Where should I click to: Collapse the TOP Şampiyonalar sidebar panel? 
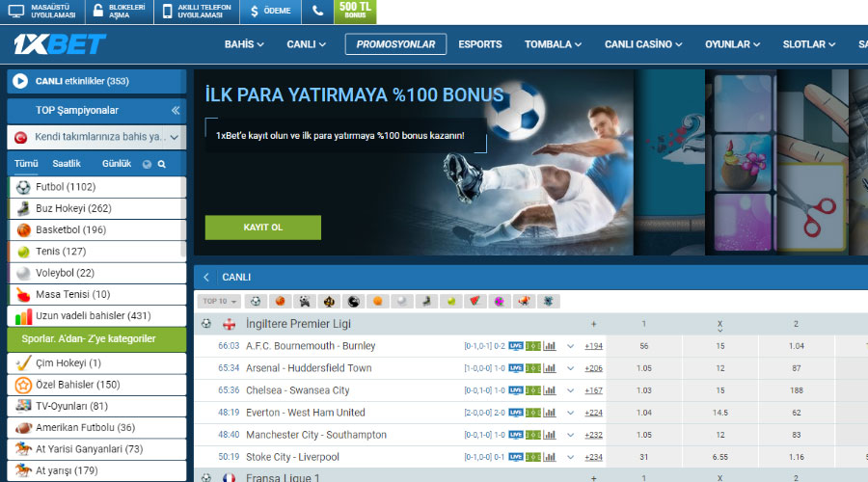coord(175,111)
